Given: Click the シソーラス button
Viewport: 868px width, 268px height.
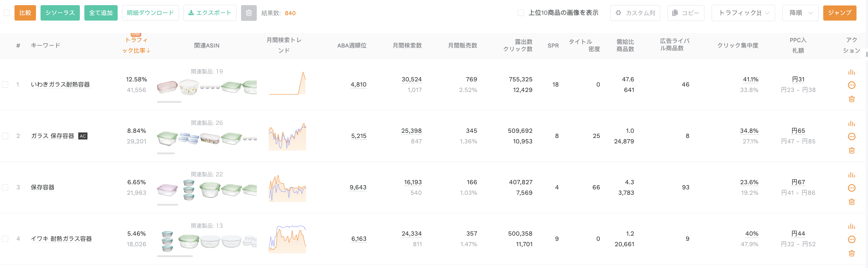Looking at the screenshot, I should (60, 13).
